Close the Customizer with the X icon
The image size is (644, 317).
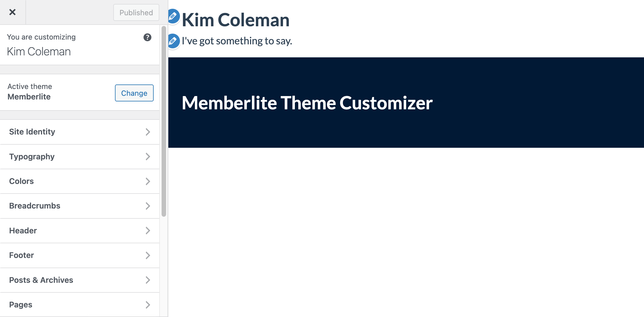13,12
